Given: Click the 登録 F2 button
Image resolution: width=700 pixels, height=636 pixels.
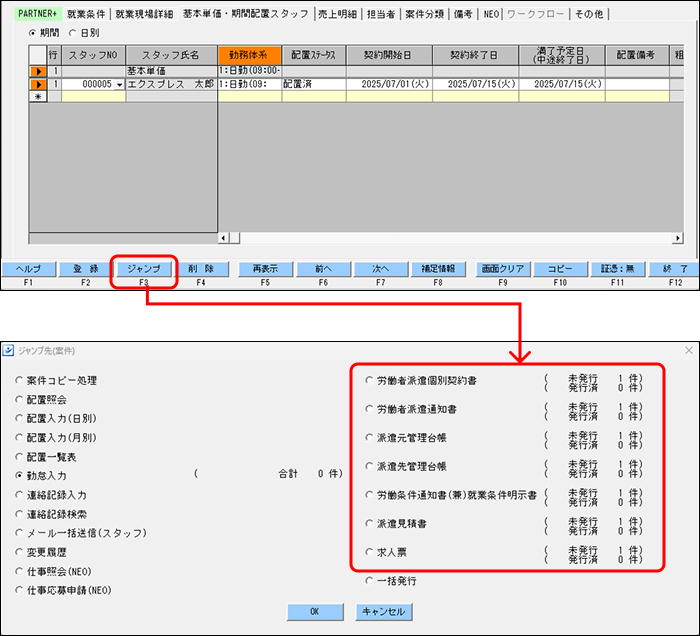Looking at the screenshot, I should pyautogui.click(x=86, y=269).
